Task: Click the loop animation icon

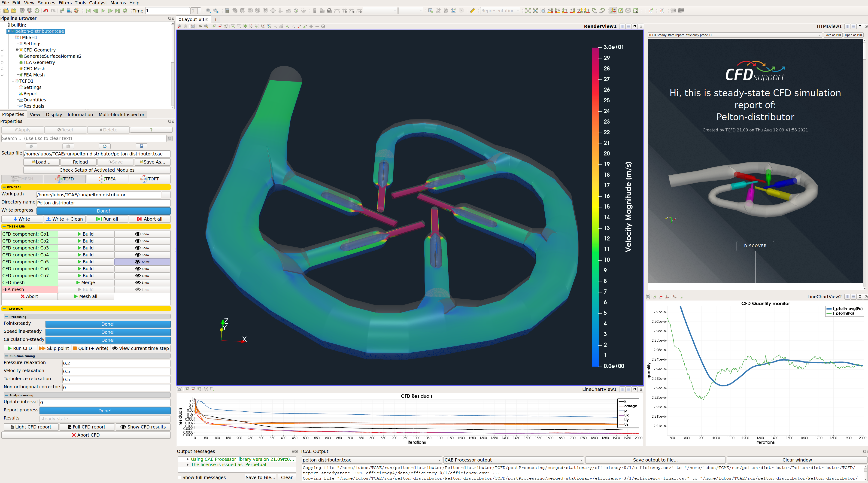Action: tap(125, 11)
